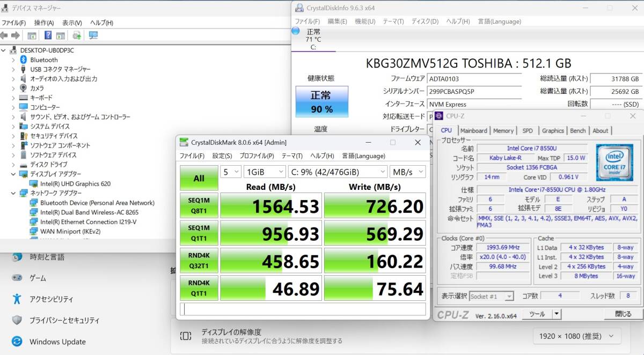
Task: Click the 正常 90 % health status button
Action: (x=321, y=102)
